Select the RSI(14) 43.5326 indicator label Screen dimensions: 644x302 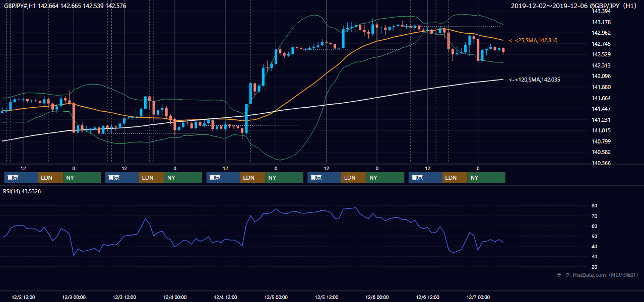click(22, 191)
